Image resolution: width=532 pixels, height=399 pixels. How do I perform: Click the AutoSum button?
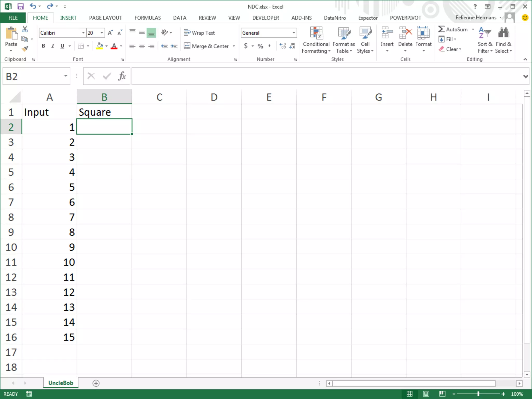[x=453, y=29]
